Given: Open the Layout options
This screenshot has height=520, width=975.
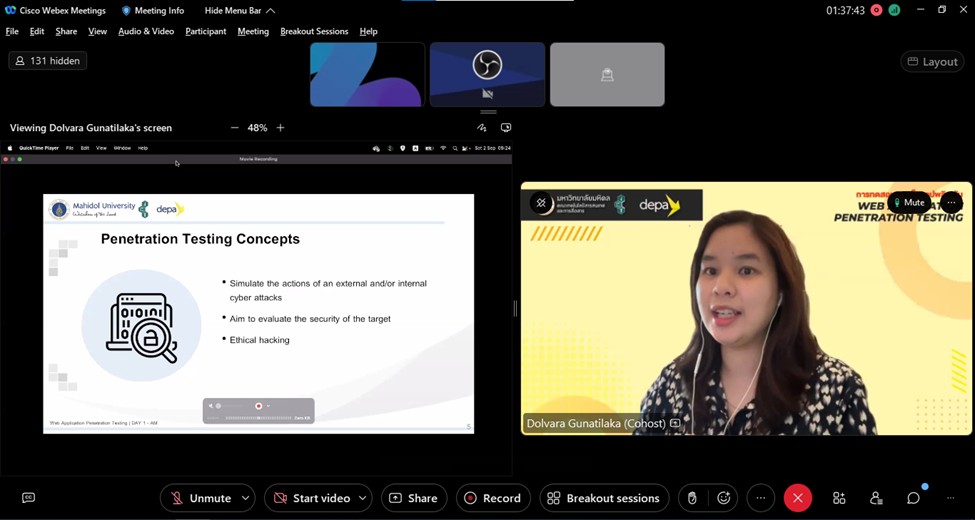Looking at the screenshot, I should [932, 62].
